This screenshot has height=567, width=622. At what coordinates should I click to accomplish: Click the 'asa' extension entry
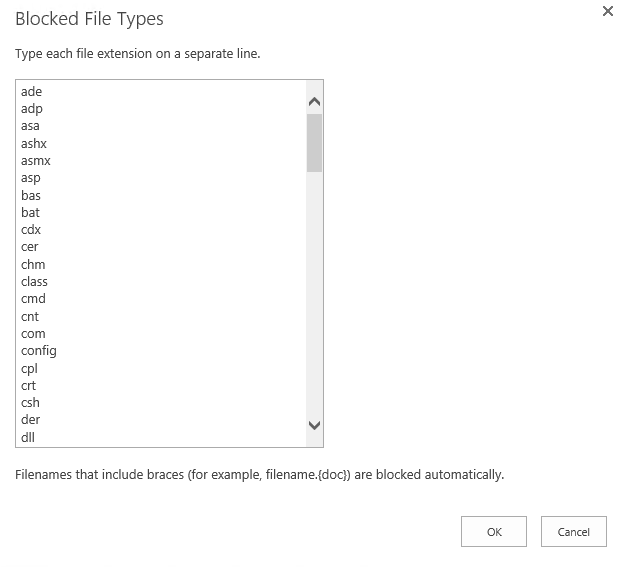pyautogui.click(x=30, y=126)
